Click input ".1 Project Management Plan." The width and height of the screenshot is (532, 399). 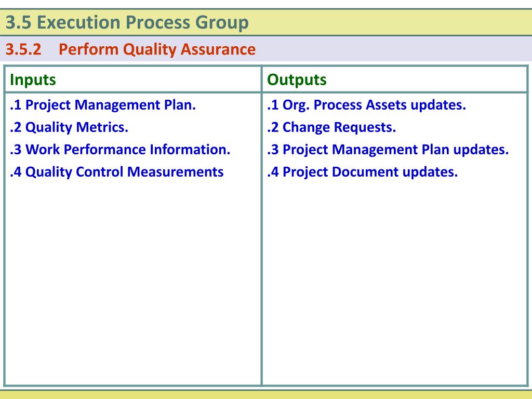[x=103, y=105]
